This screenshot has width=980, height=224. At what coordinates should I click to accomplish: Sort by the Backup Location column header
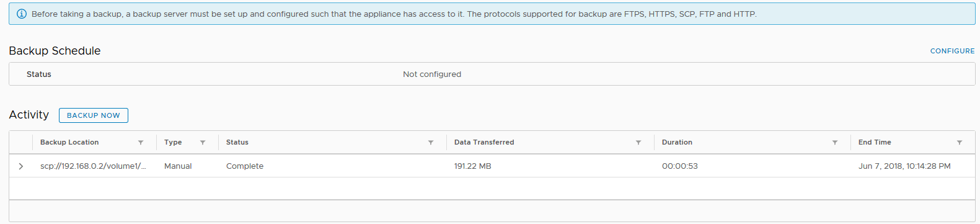tap(69, 142)
